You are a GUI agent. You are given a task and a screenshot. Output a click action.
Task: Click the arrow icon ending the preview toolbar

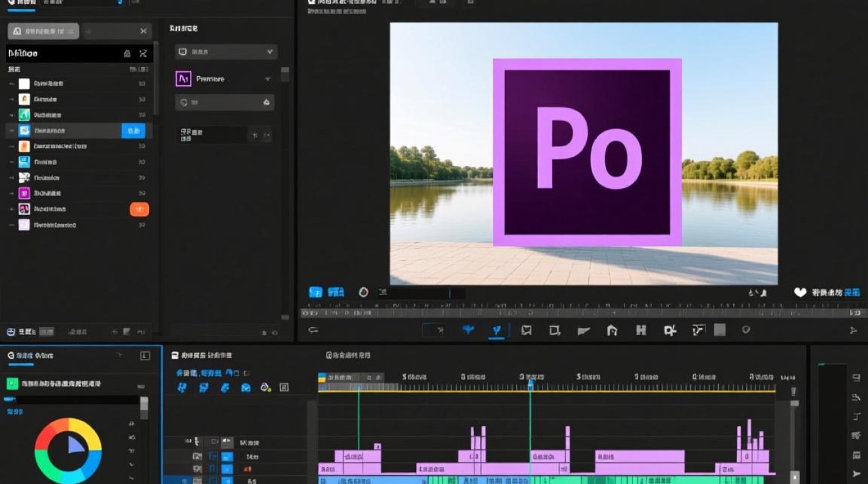point(853,330)
